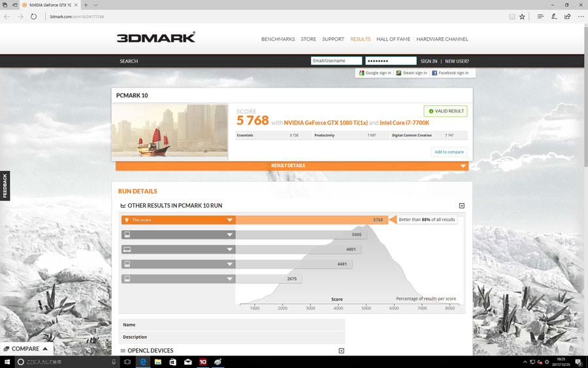Click the browser forward arrow
Screen dimensions: 588x368
click(20, 16)
